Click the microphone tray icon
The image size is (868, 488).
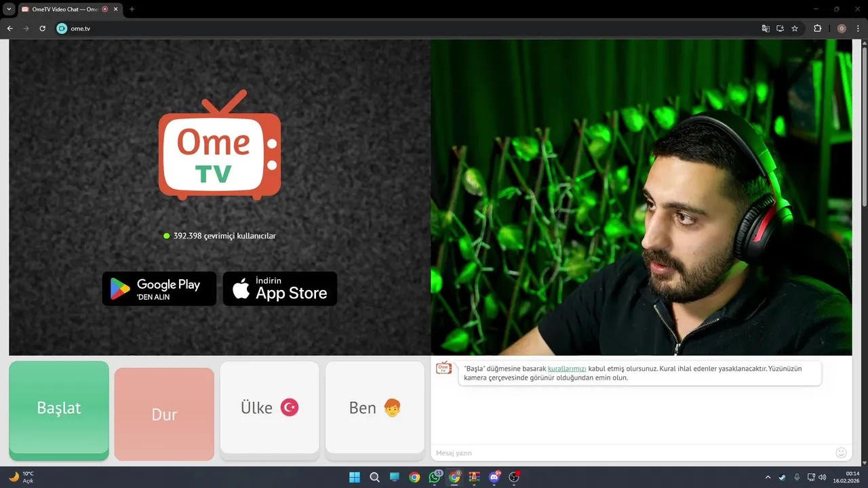pos(797,477)
